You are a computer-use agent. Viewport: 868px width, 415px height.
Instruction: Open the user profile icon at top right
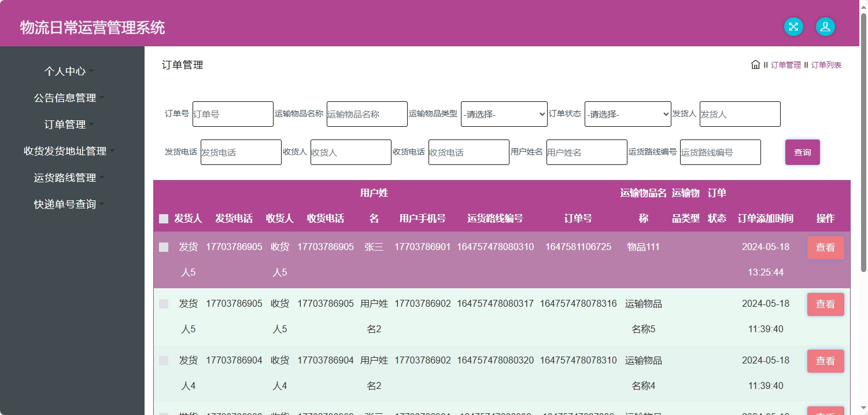pyautogui.click(x=825, y=27)
